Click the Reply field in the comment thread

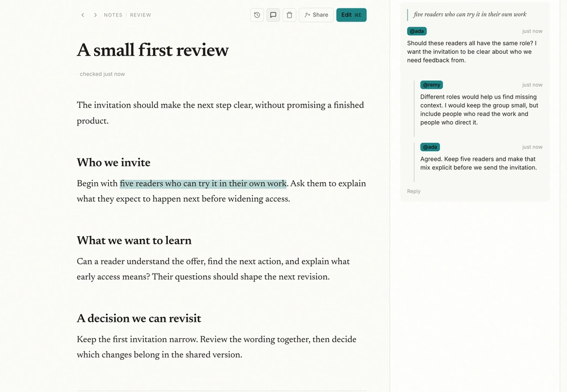(x=414, y=191)
